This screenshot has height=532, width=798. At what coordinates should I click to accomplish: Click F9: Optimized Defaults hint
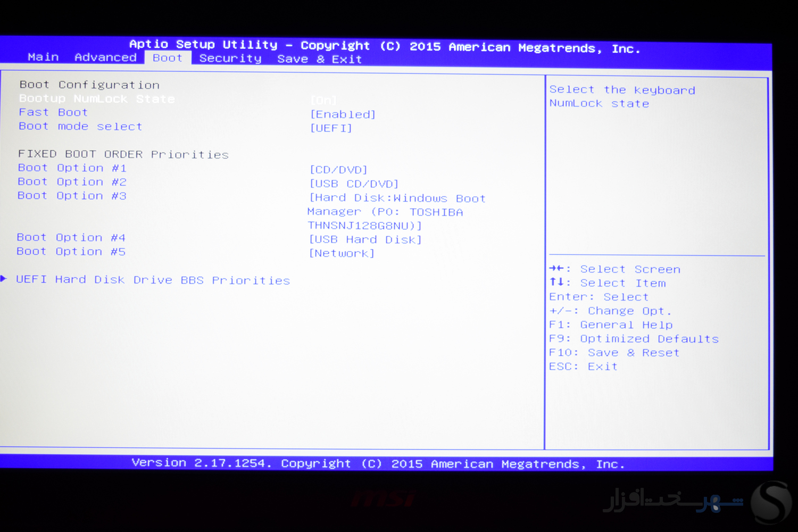[634, 339]
